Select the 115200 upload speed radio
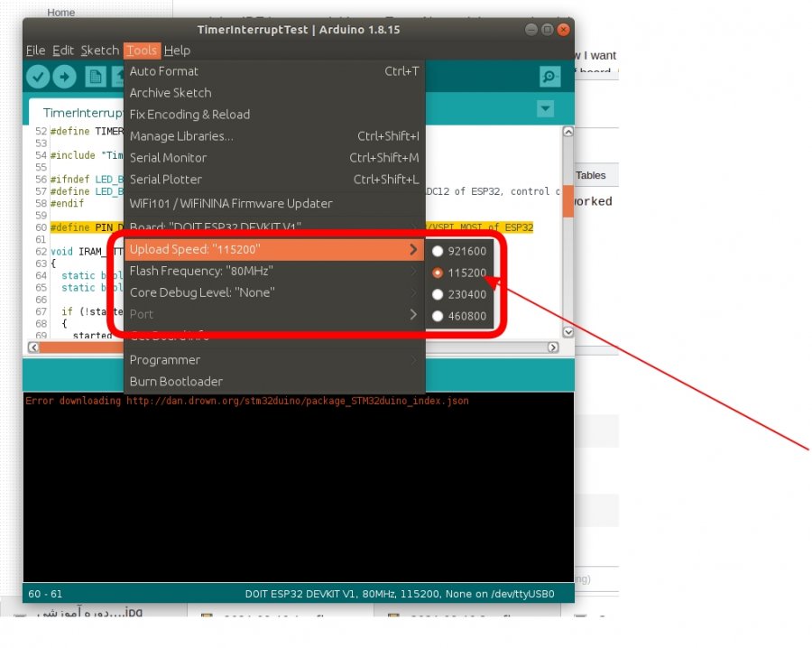This screenshot has height=648, width=812. (x=438, y=273)
